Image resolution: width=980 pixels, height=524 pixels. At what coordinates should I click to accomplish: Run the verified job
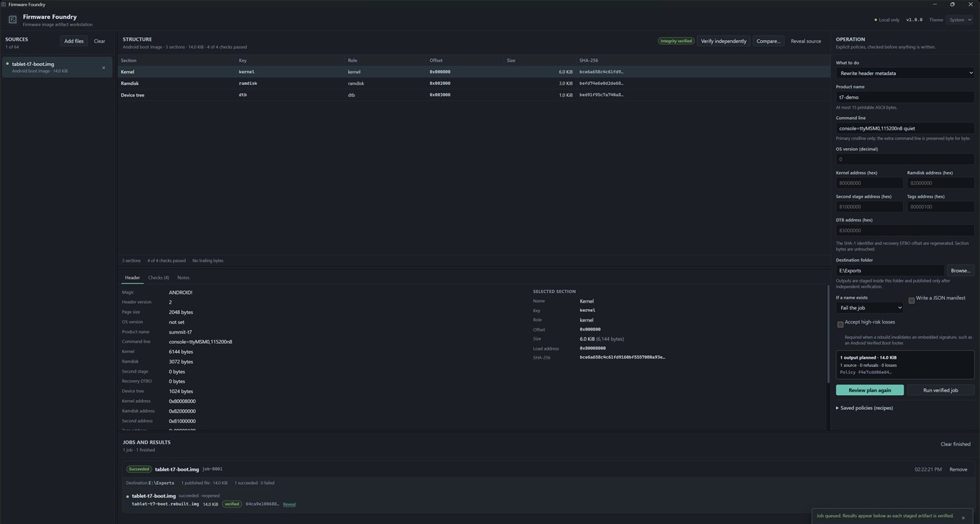pyautogui.click(x=940, y=390)
